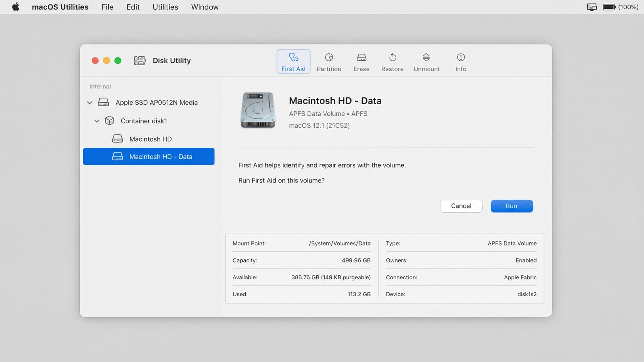Click the battery status icon
This screenshot has width=644, height=362.
[609, 7]
